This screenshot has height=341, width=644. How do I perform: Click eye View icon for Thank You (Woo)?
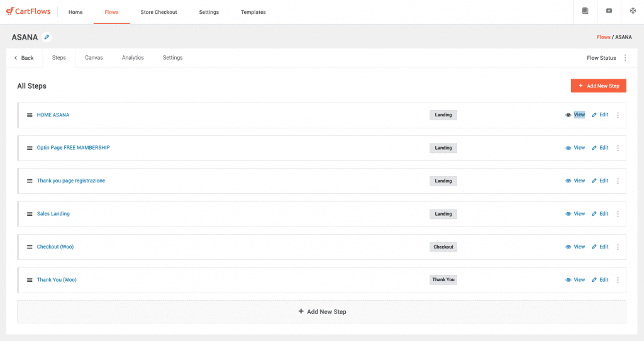(x=568, y=280)
